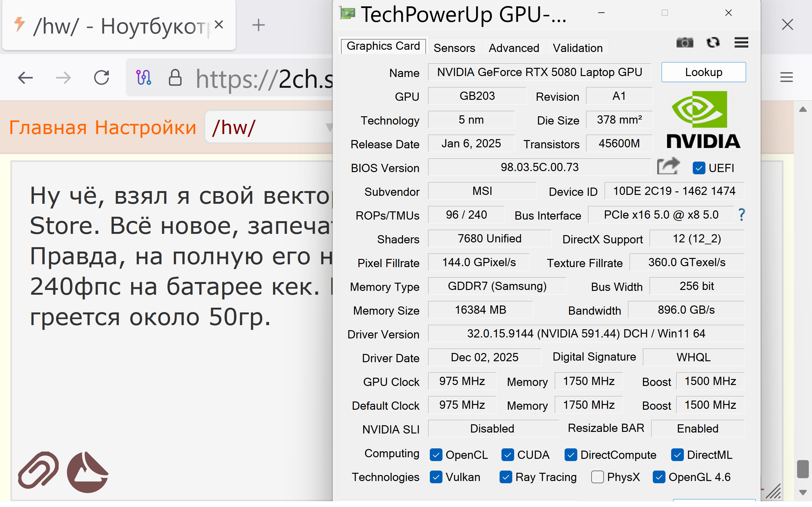Screen dimensions: 812x507
Task: Uncheck the Ray Tracing checkbox
Action: pos(506,477)
